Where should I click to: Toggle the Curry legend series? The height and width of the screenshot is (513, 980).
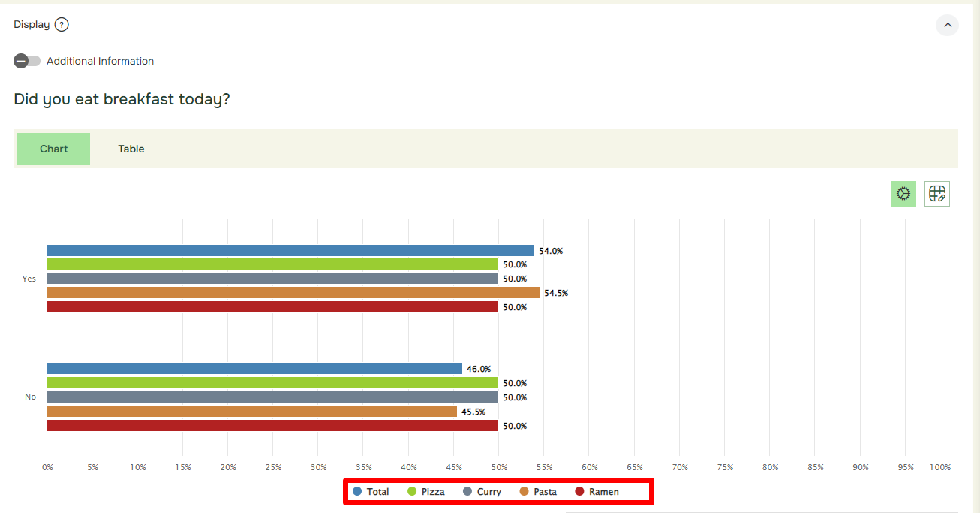pyautogui.click(x=482, y=492)
